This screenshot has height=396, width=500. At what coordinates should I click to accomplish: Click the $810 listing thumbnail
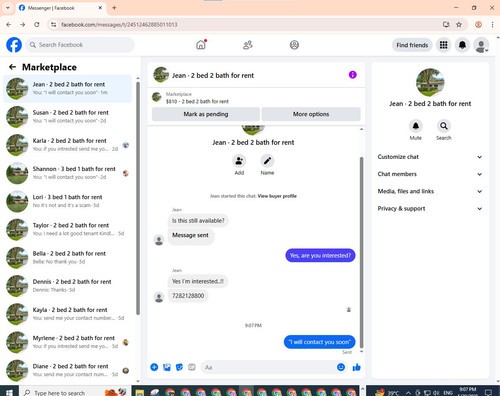tap(157, 97)
